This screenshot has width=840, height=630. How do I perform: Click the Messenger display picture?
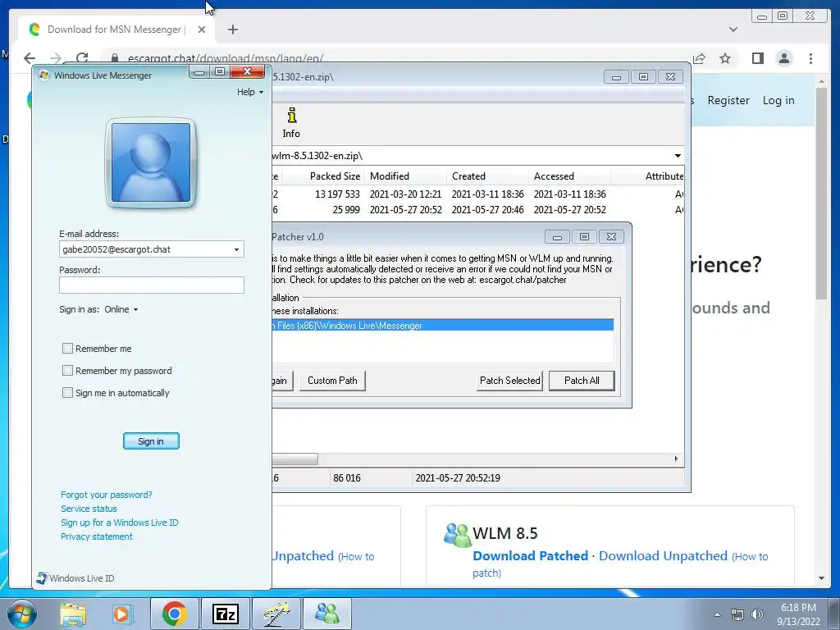click(x=151, y=162)
